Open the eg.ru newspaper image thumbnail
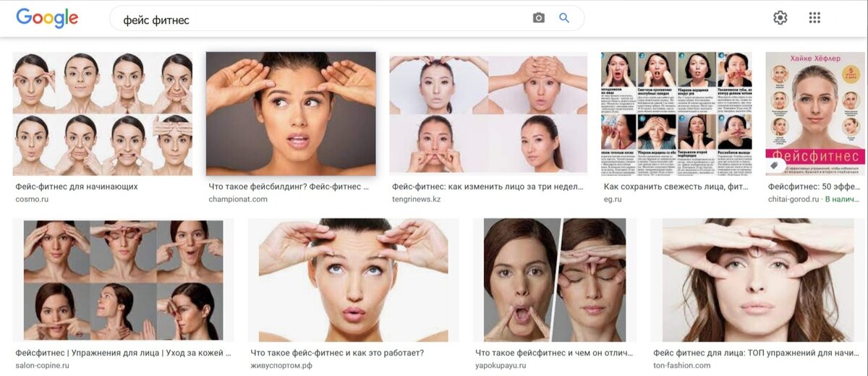The height and width of the screenshot is (376, 868). point(677,114)
